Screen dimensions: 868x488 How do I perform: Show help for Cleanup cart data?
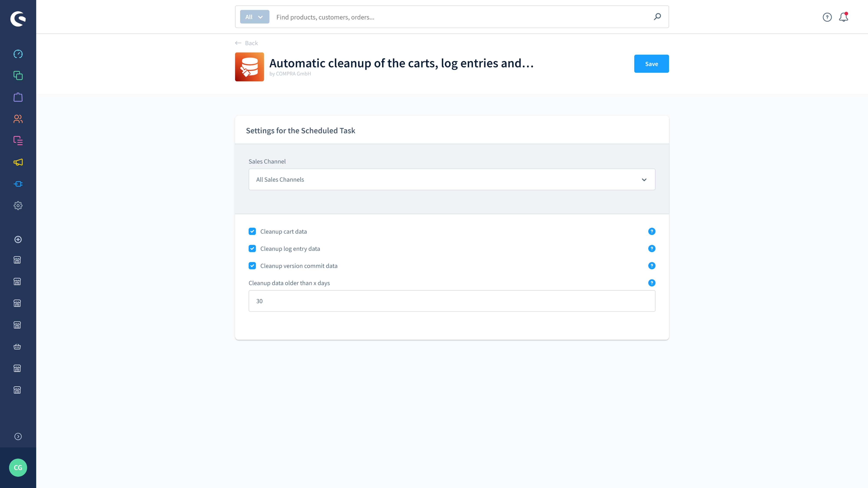point(652,231)
